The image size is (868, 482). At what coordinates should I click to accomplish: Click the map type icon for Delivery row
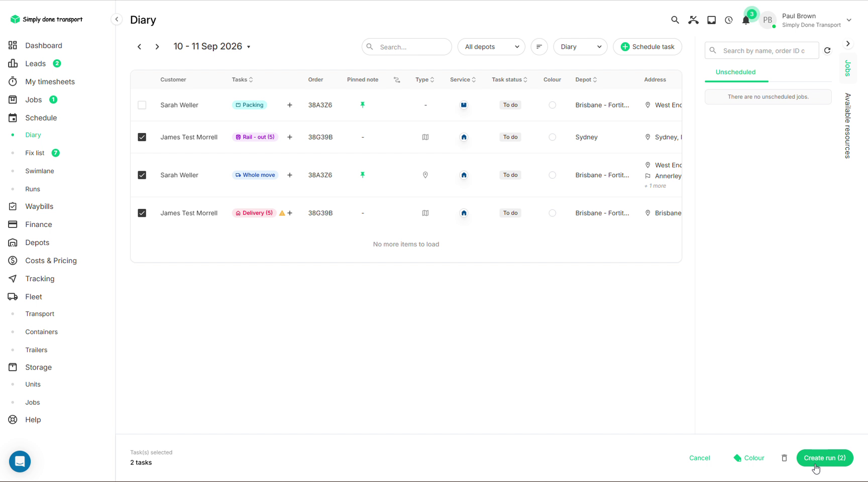pos(425,213)
